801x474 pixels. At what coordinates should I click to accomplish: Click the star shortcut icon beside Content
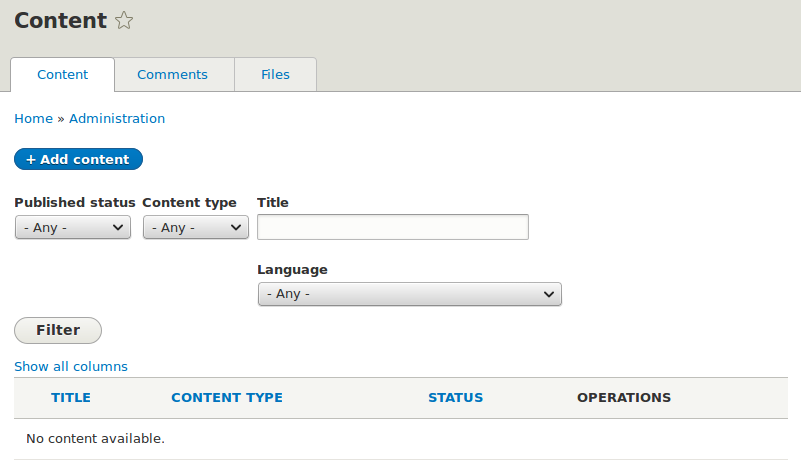[x=124, y=21]
